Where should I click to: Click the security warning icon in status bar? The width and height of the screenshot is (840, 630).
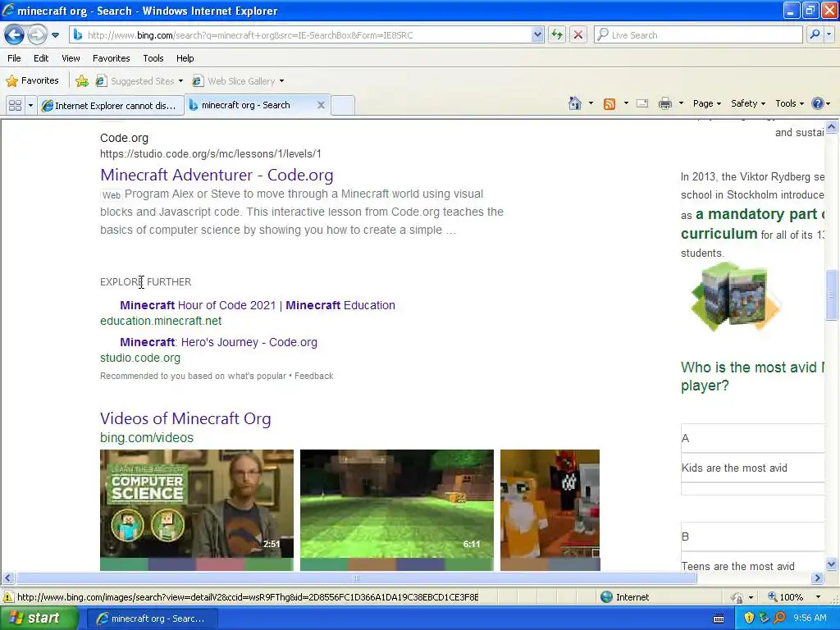point(8,597)
